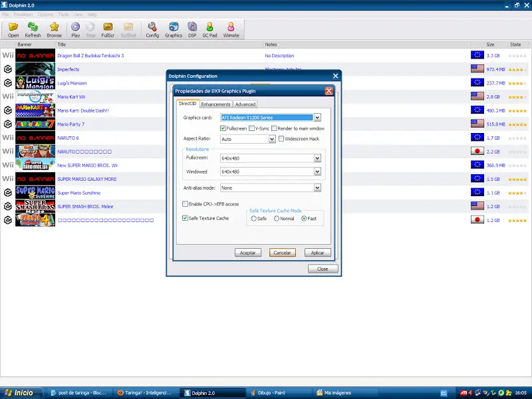Enable Widescreen Hack checkbox
This screenshot has width=532, height=399.
coord(281,138)
